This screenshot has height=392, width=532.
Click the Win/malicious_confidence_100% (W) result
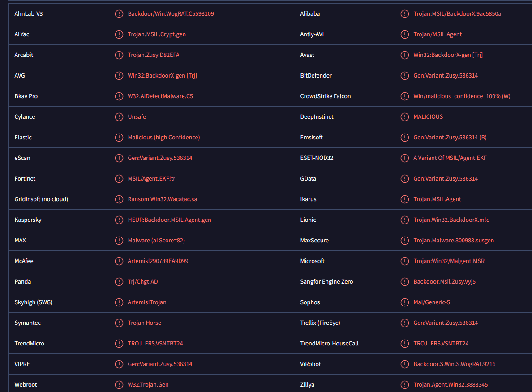[x=462, y=96]
